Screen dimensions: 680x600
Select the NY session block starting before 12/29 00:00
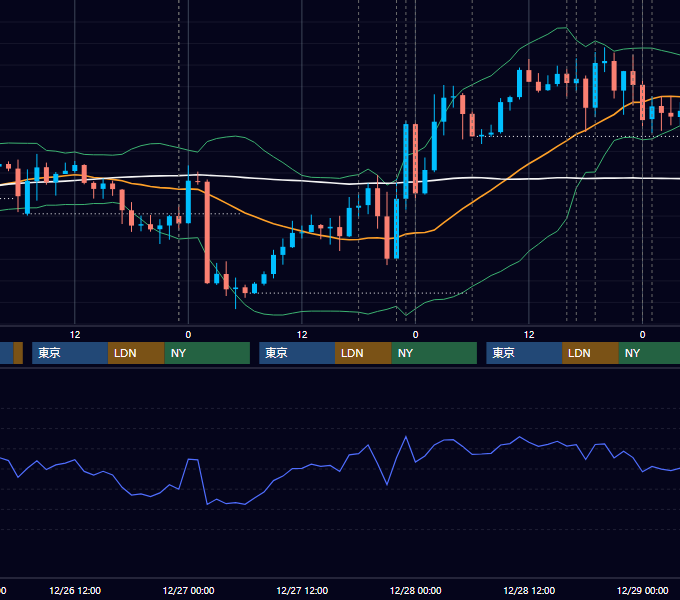tap(649, 353)
